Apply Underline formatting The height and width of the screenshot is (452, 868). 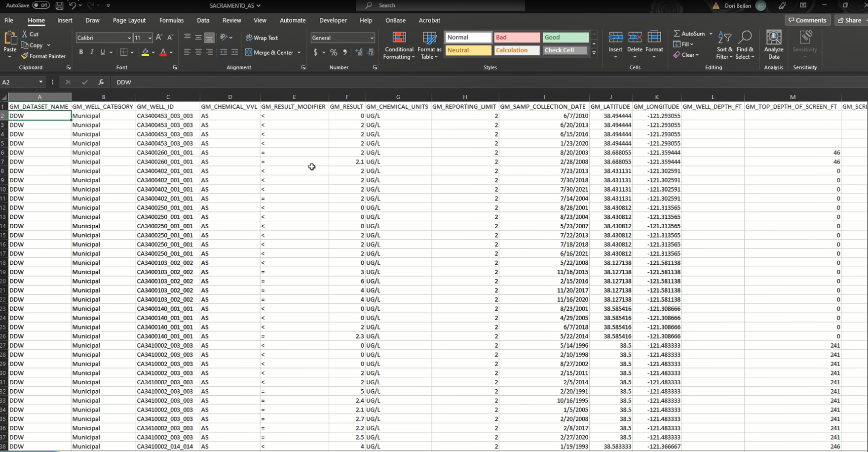[103, 52]
